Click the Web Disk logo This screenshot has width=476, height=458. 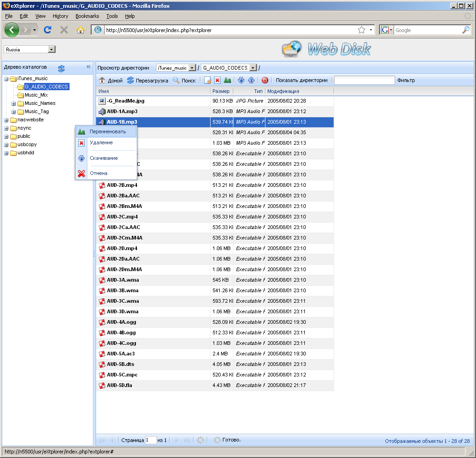pyautogui.click(x=326, y=49)
